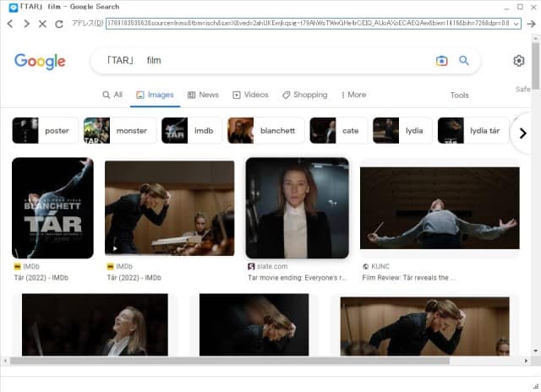Reload the page with the refresh icon
541x392 pixels.
click(59, 24)
